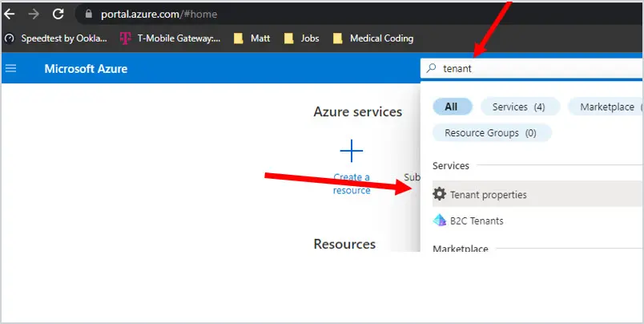Open B2C Tenants from search results
Viewport: 644px width, 324px height.
point(537,221)
